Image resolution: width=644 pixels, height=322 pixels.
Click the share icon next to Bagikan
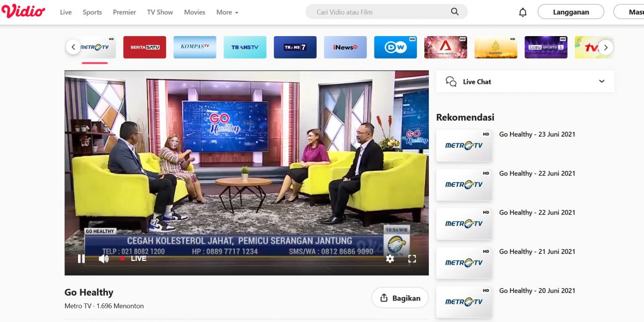(384, 298)
